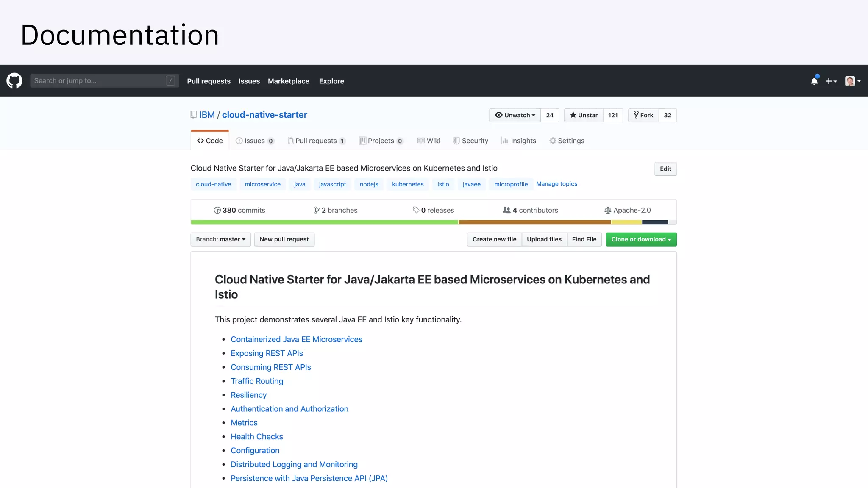
Task: Switch to the Settings tab
Action: coord(567,141)
